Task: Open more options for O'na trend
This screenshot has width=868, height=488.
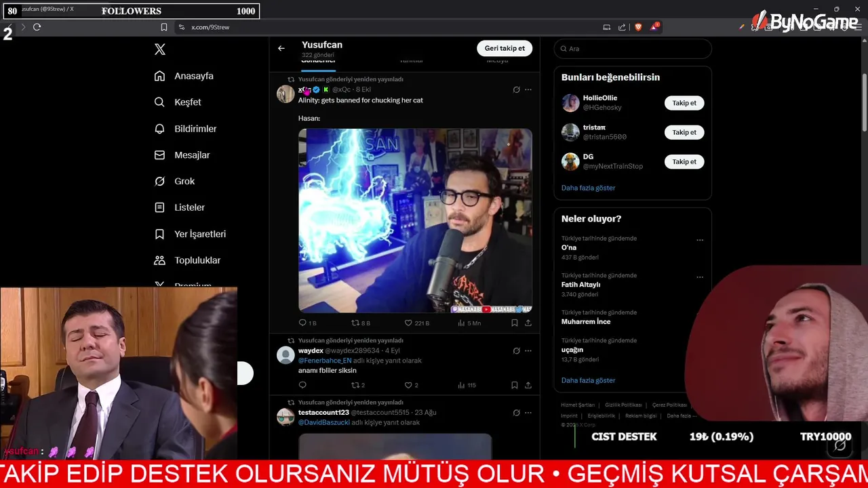Action: tap(700, 240)
